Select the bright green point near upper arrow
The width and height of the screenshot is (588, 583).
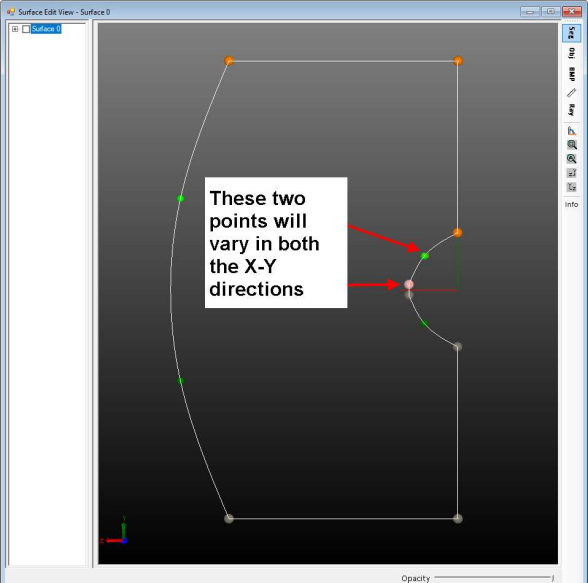tap(424, 256)
